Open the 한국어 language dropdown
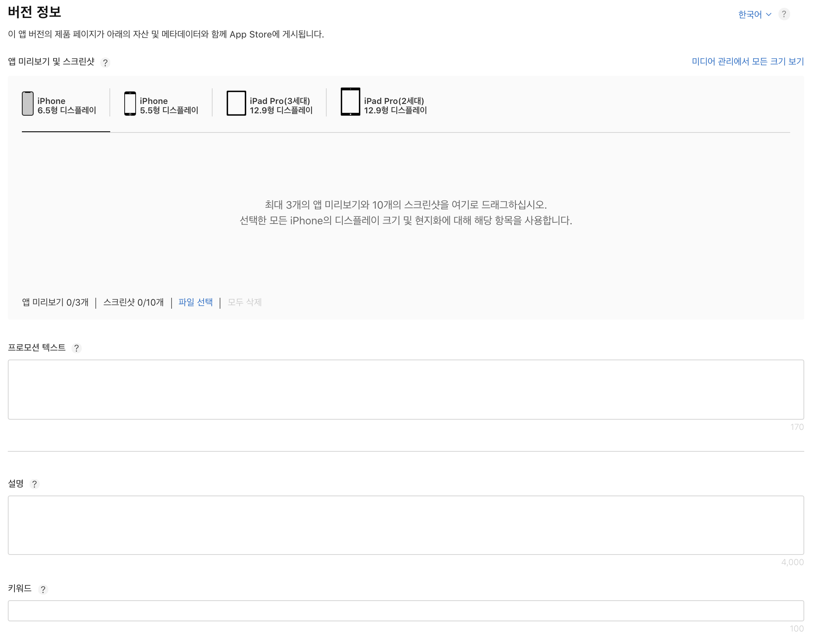Screen dimensions: 823x644 click(x=750, y=14)
